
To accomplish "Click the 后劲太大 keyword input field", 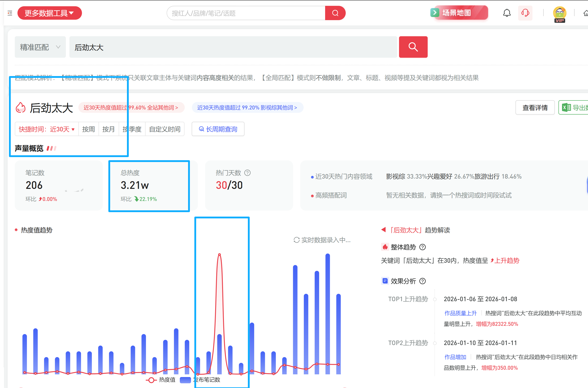I will [233, 47].
